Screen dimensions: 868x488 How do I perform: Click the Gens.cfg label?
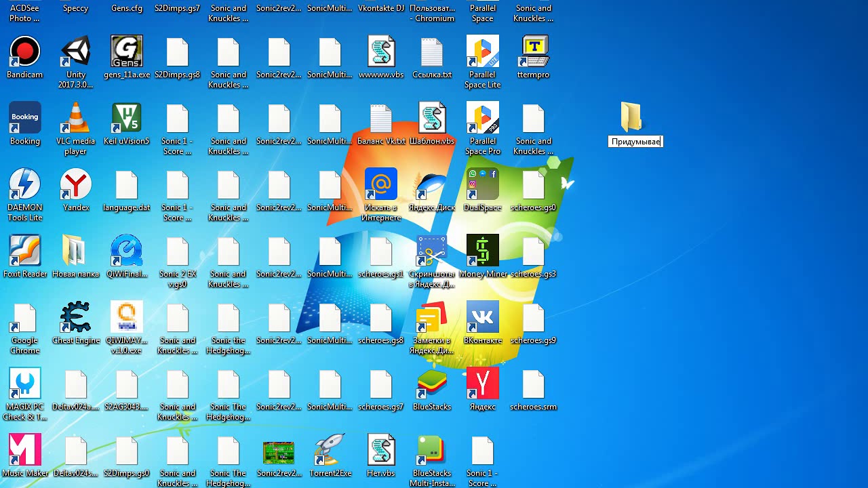127,8
